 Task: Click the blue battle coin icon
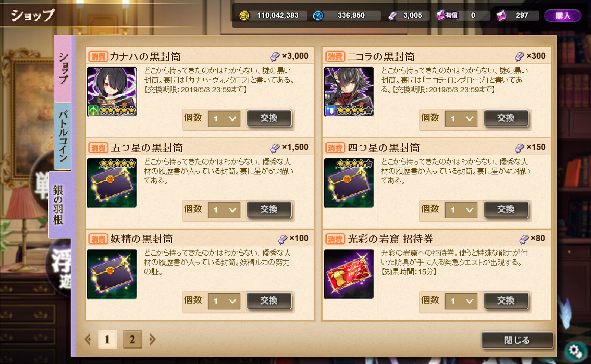[318, 16]
